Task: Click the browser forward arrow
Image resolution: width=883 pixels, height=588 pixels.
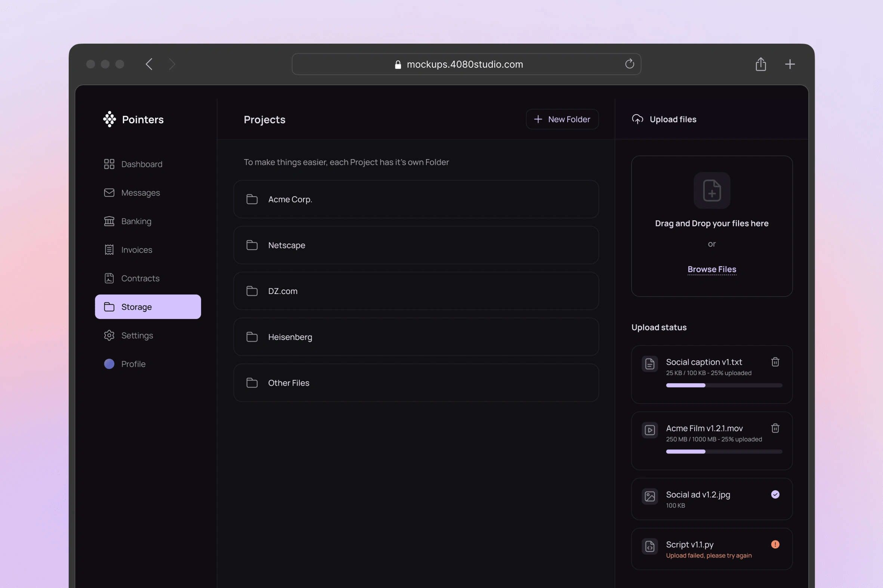Action: point(172,64)
